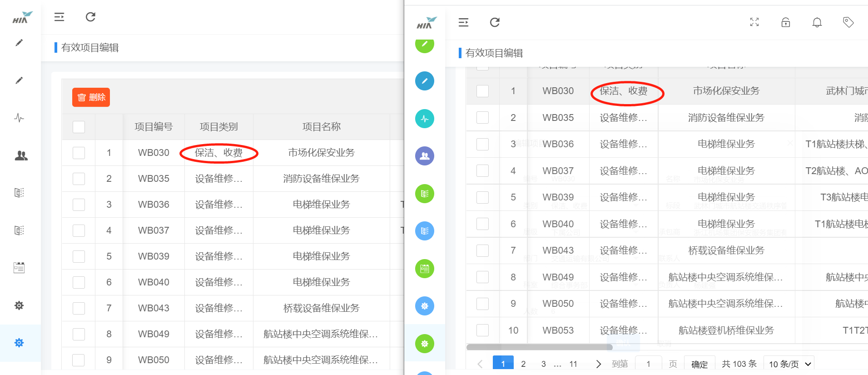Click the blue circular pencil edit icon
Image resolution: width=868 pixels, height=375 pixels.
pyautogui.click(x=424, y=81)
